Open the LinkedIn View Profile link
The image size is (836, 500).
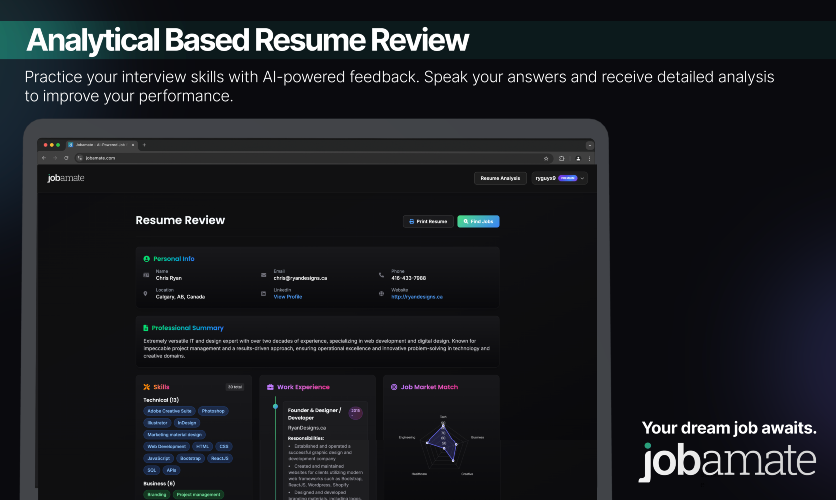288,297
